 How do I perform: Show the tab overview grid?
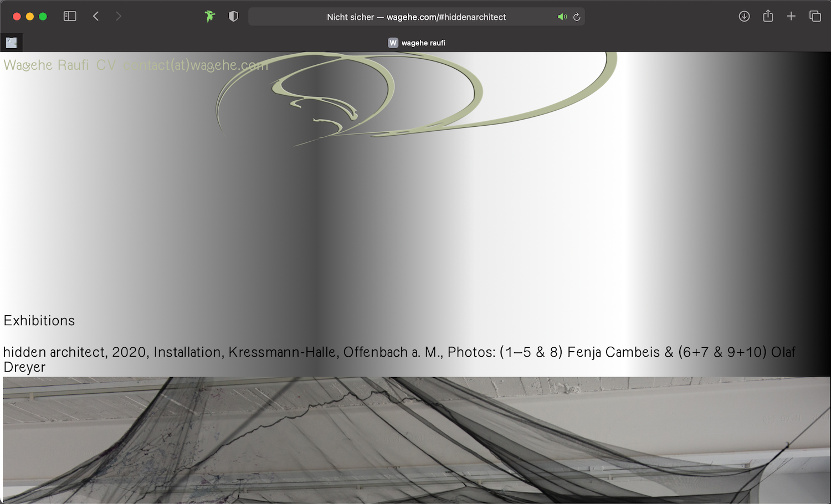point(815,16)
